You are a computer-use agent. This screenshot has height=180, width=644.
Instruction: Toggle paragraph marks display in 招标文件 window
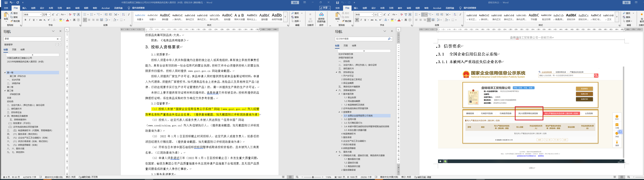(129, 14)
